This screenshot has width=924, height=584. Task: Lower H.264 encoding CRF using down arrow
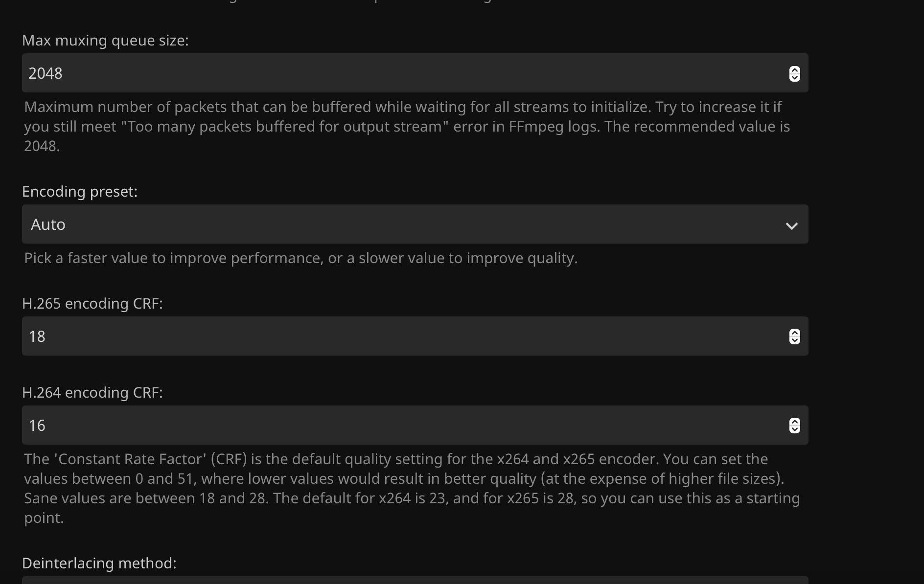[x=794, y=429]
